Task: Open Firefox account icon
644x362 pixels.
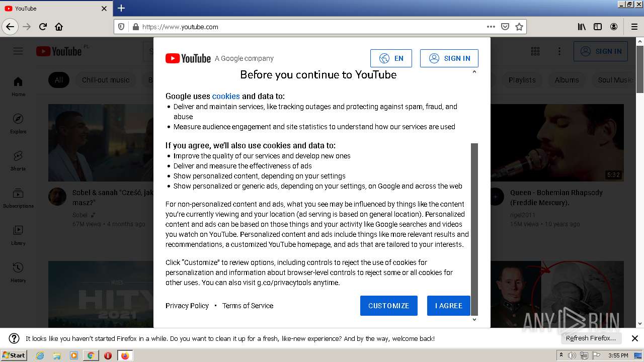Action: click(x=614, y=27)
